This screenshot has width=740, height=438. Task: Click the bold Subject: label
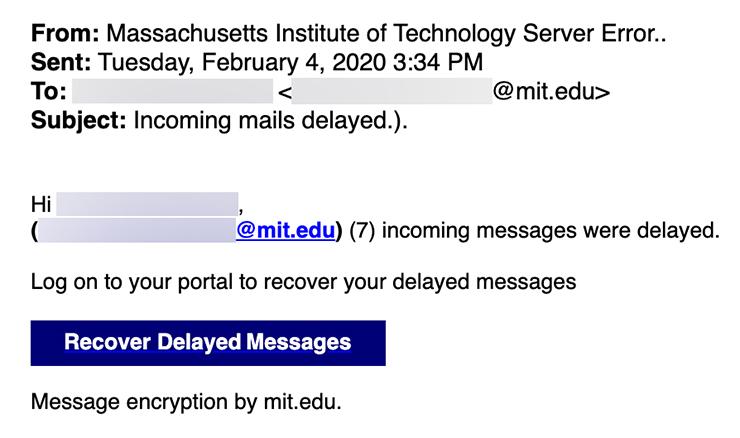[x=78, y=120]
